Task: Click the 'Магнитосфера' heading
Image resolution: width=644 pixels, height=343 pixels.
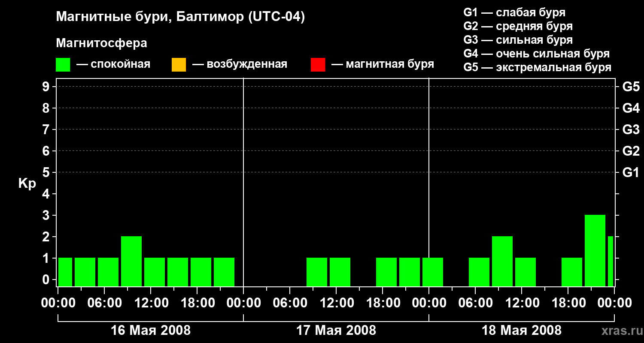Action: coord(101,43)
